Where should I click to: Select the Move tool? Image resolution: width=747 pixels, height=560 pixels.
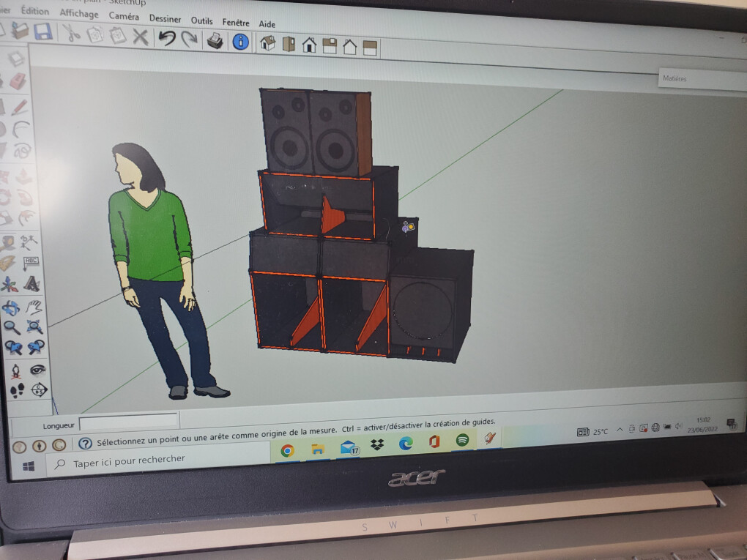click(x=4, y=176)
